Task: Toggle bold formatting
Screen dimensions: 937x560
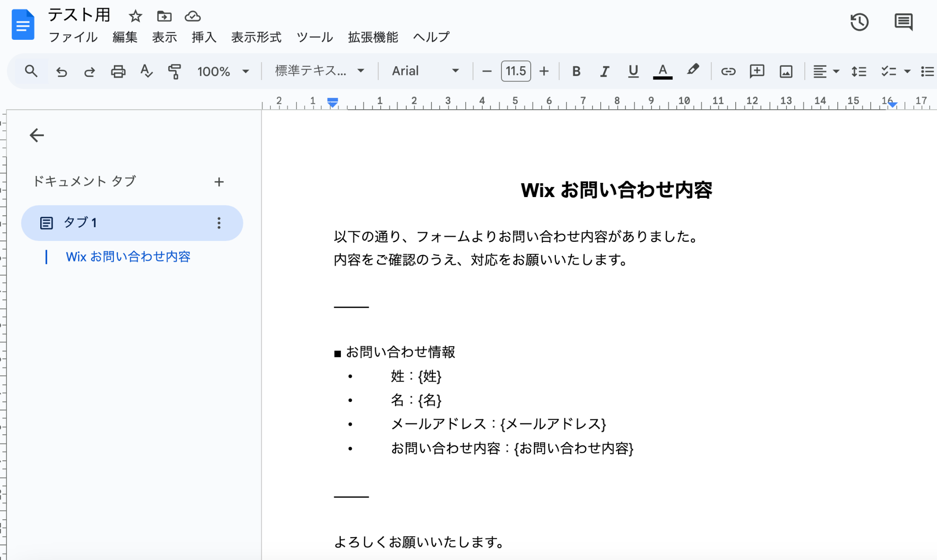Action: 576,71
